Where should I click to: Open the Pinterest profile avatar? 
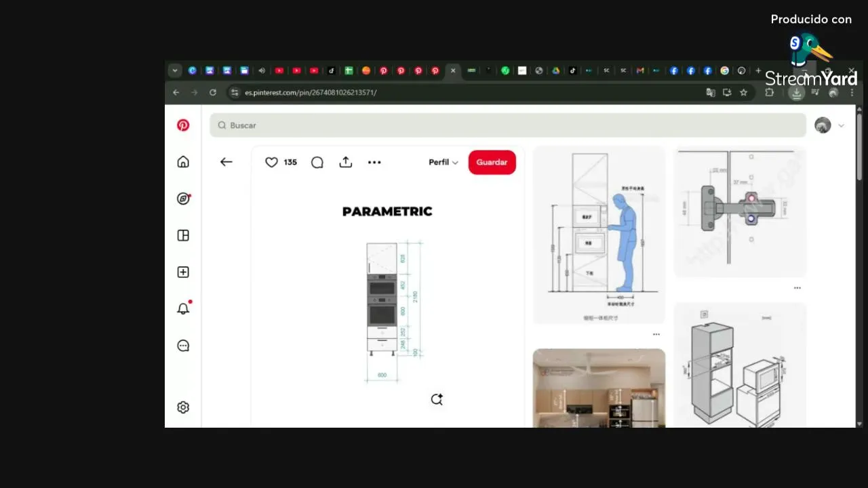823,125
